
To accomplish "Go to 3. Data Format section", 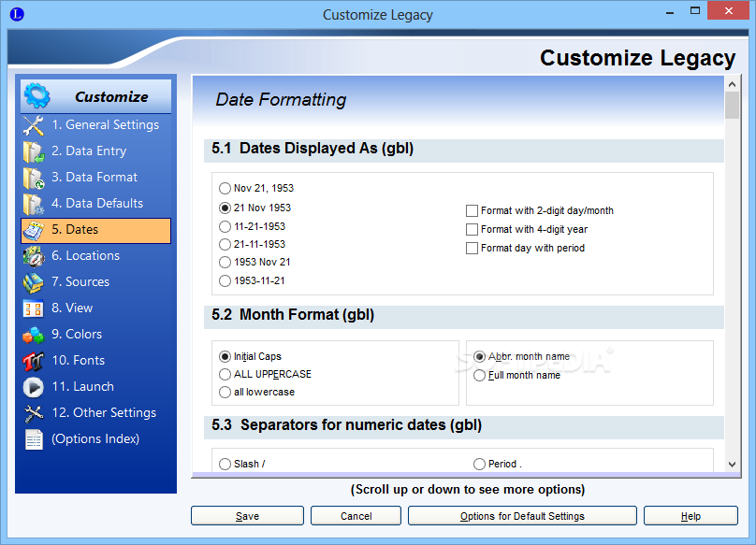I will (x=96, y=178).
